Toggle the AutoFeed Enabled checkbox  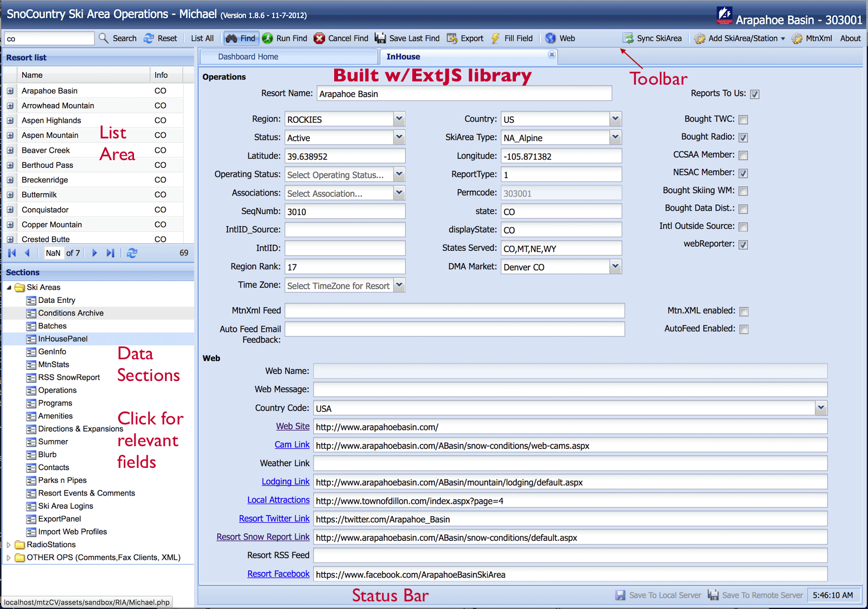744,329
